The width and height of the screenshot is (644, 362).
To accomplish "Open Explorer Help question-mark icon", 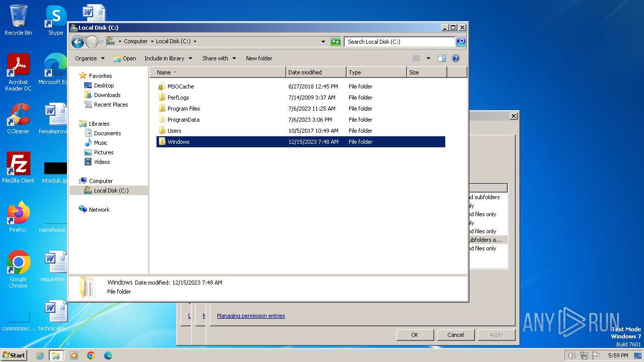I will coord(456,58).
